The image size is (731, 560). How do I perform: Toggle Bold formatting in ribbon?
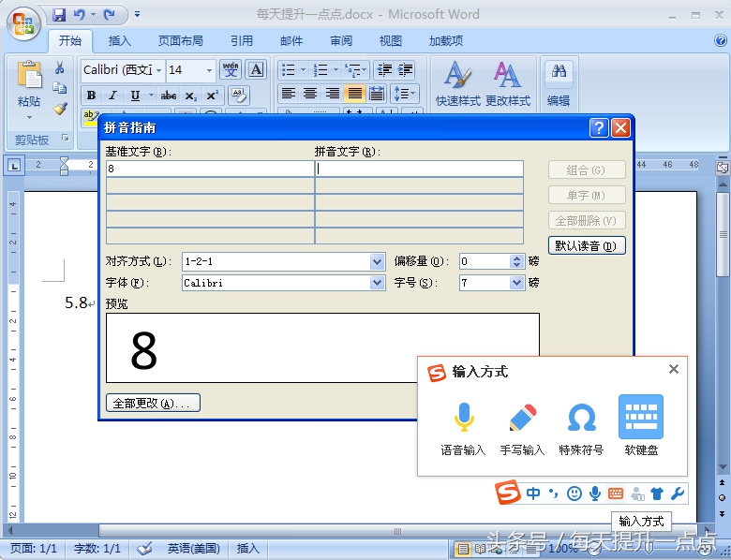[91, 96]
